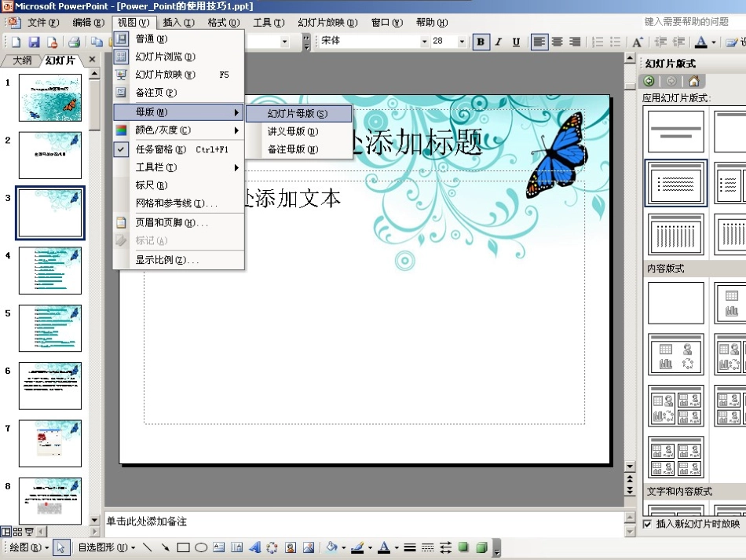Select slide 1 thumbnail

(x=50, y=97)
